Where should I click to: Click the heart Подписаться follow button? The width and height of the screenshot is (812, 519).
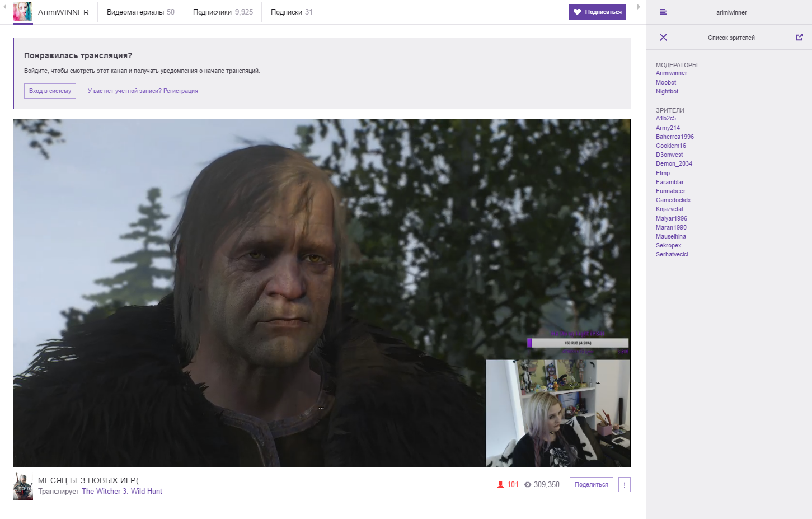click(597, 12)
